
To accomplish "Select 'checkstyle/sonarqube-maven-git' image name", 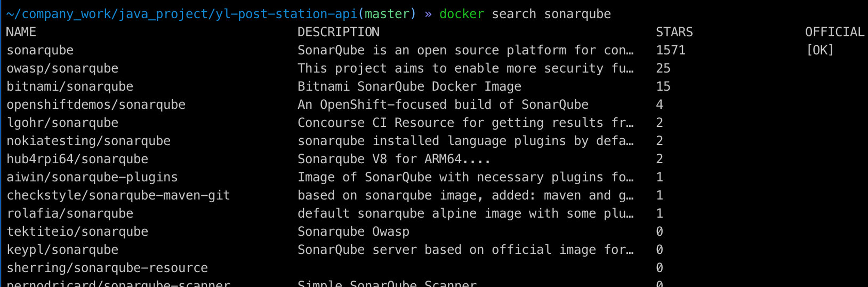I will [x=118, y=196].
